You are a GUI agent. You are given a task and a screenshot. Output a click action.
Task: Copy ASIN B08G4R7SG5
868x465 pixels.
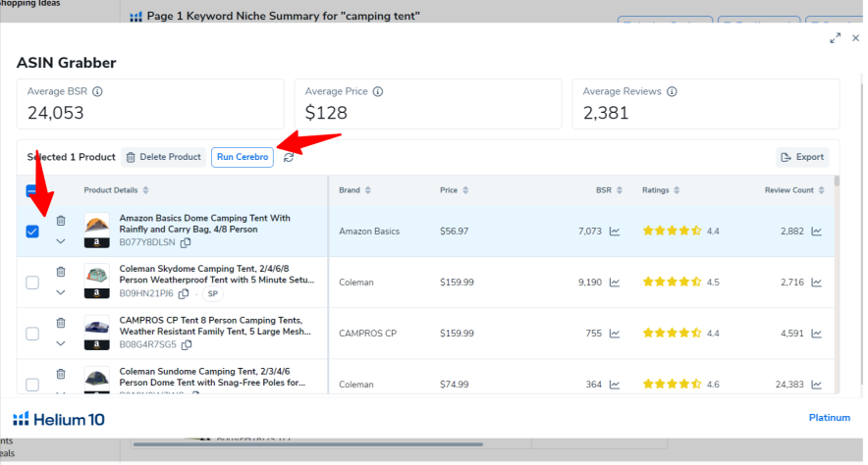point(188,344)
